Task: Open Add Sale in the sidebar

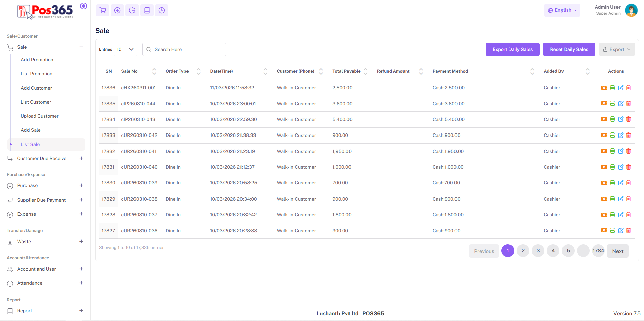Action: click(31, 130)
